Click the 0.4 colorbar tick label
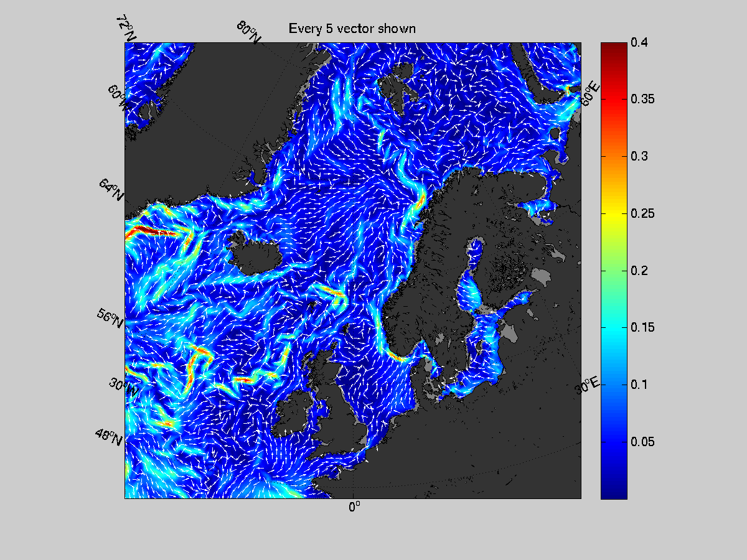The image size is (747, 560). [640, 42]
